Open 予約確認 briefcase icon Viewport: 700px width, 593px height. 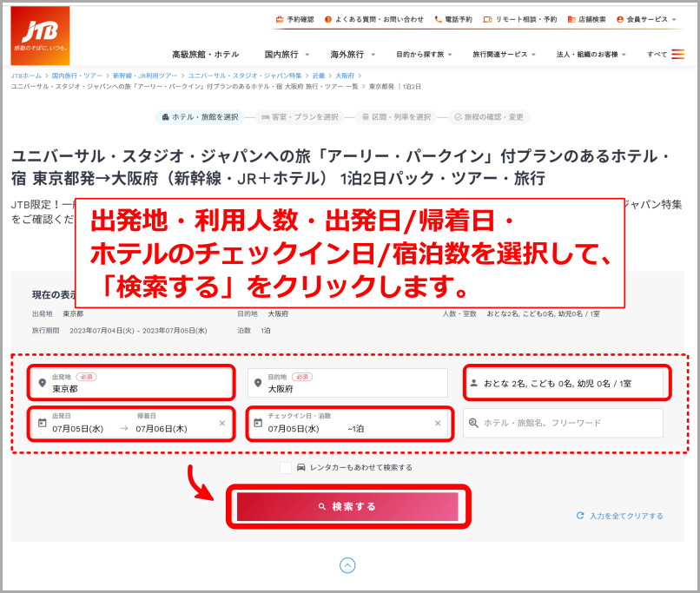pyautogui.click(x=280, y=20)
